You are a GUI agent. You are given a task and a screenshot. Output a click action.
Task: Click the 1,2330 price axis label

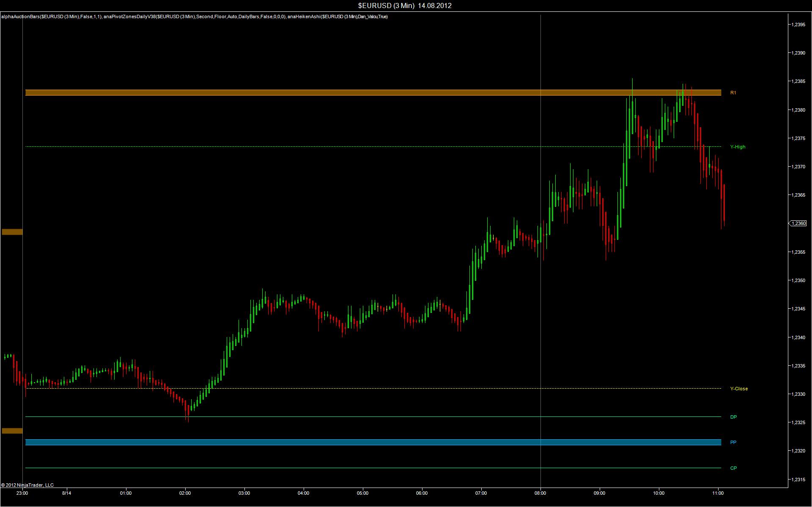coord(798,394)
